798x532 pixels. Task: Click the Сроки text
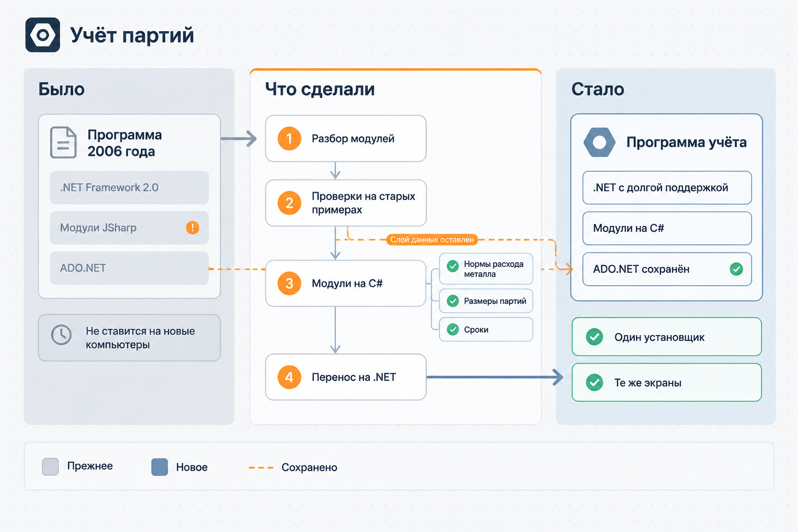[x=476, y=329]
